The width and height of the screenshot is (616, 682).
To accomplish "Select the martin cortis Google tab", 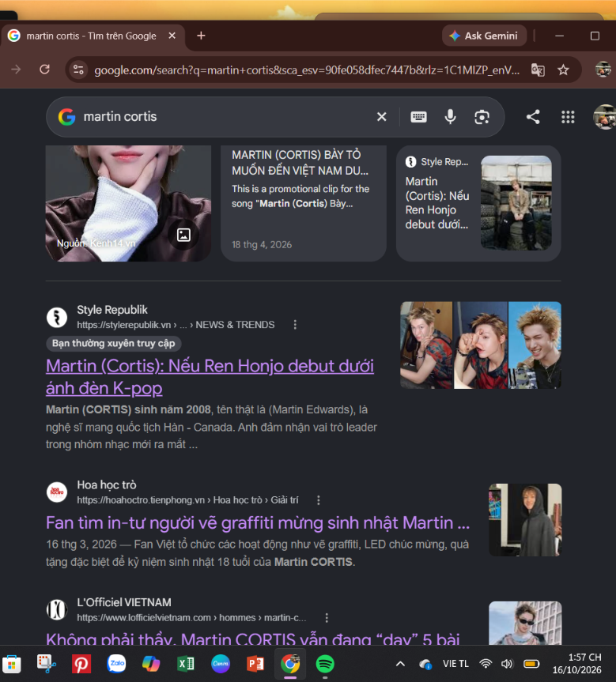I will point(93,36).
